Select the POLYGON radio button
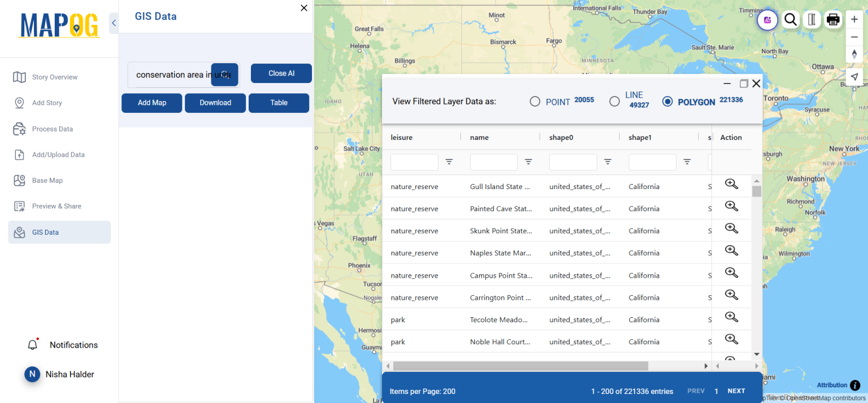Screen dimensions: 868x403 tap(667, 101)
